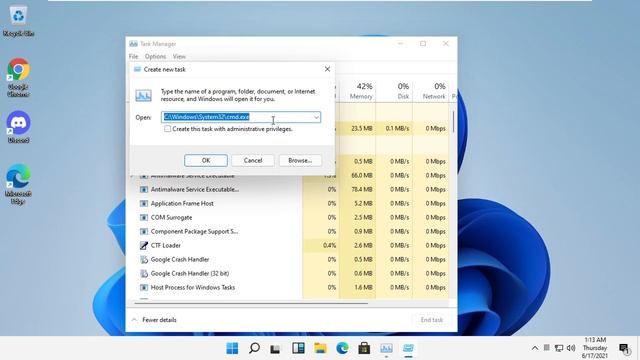Open network status tray icon
This screenshot has width=640, height=360.
[559, 348]
